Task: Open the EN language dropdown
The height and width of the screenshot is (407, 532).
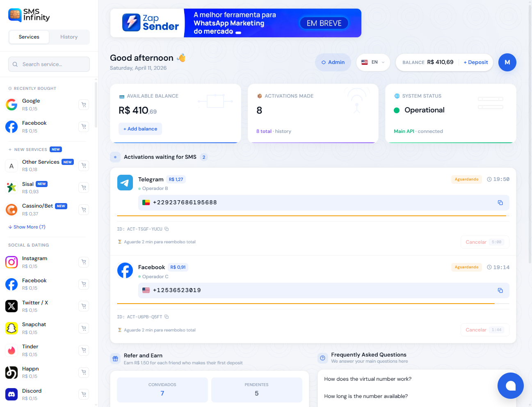Action: point(373,62)
